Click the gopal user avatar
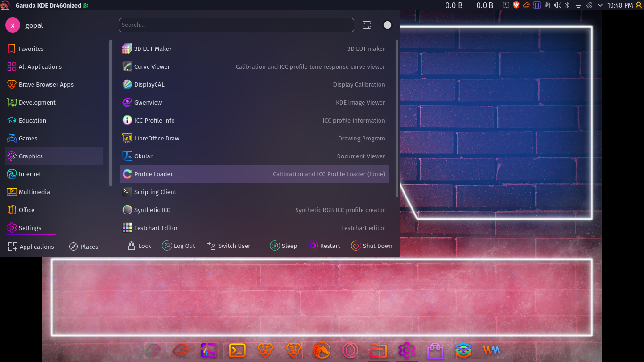Viewport: 644px width, 362px height. (13, 25)
